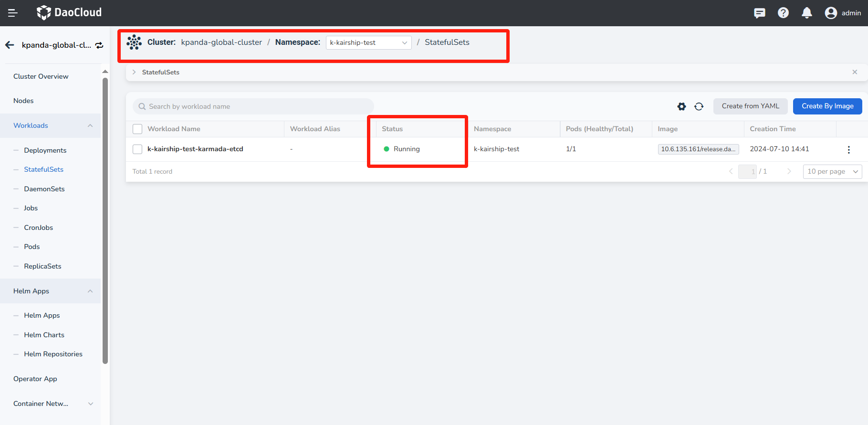Open the notifications bell
The width and height of the screenshot is (868, 425).
tap(806, 13)
